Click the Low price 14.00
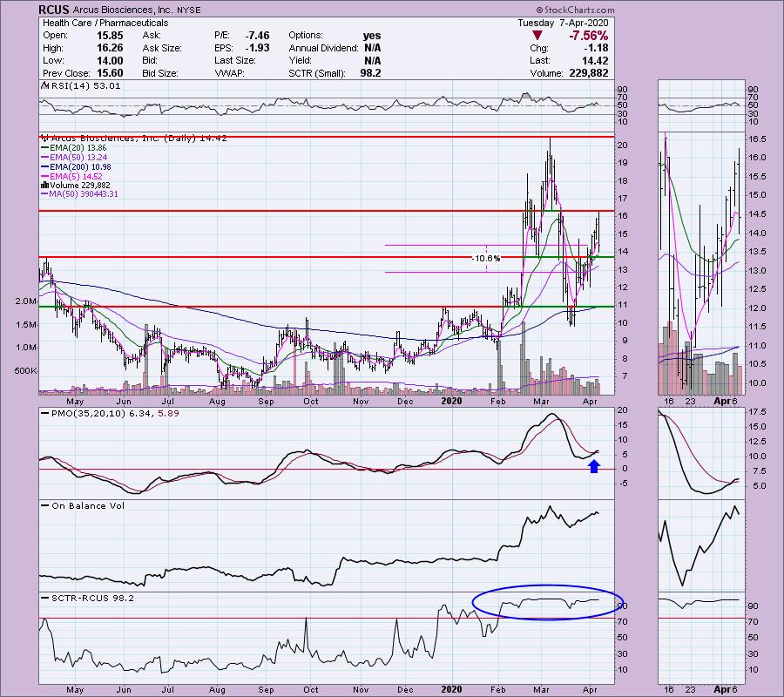Image resolution: width=784 pixels, height=697 pixels. coord(110,60)
